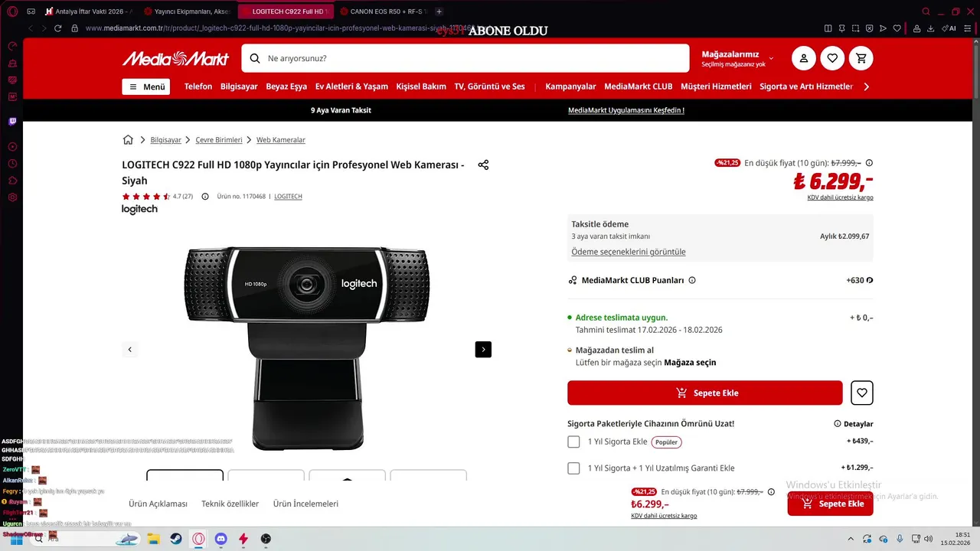Image resolution: width=980 pixels, height=551 pixels.
Task: Switch to Antalya İftar Vakti 2026 tab
Action: point(88,11)
